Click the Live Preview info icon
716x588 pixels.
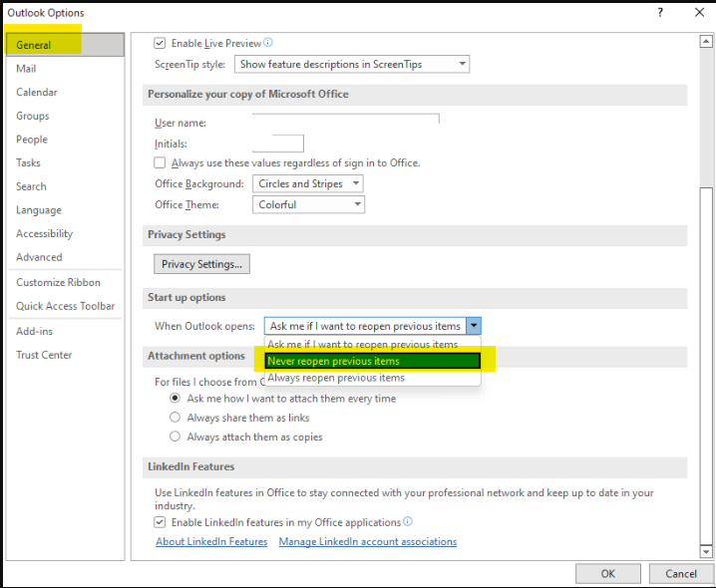coord(268,43)
